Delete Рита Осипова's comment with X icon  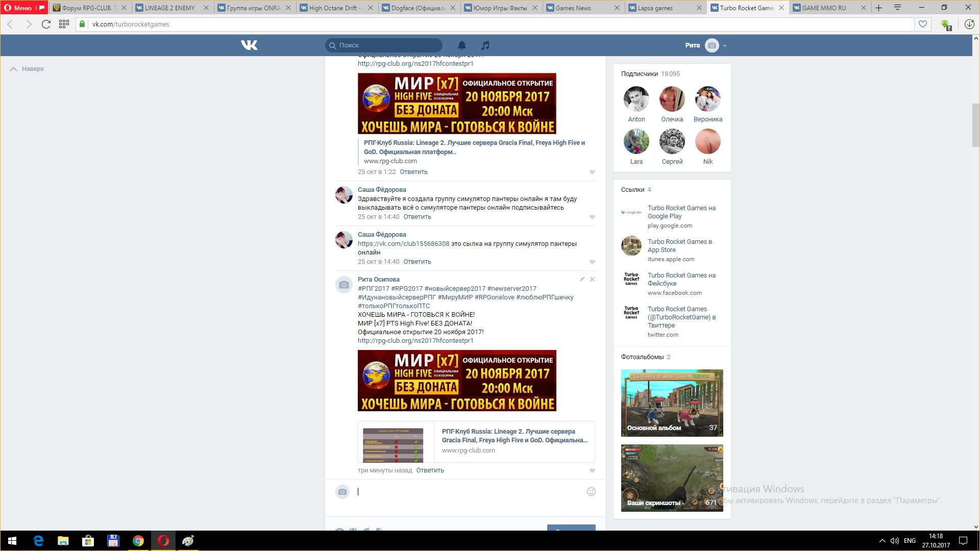point(592,279)
